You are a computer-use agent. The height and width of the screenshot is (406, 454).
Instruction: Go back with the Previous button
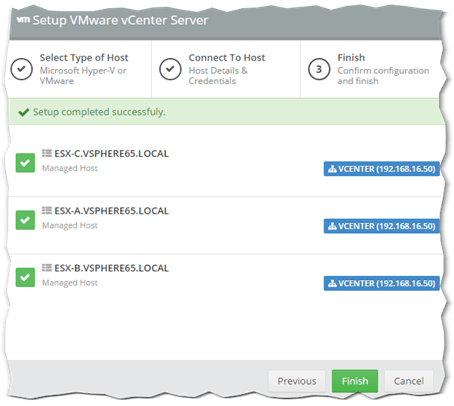coord(297,381)
